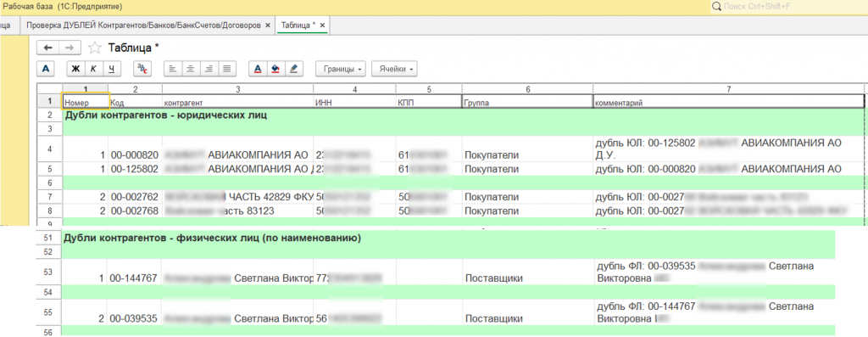Open the Ячейки dropdown
868x337 pixels.
click(x=394, y=69)
